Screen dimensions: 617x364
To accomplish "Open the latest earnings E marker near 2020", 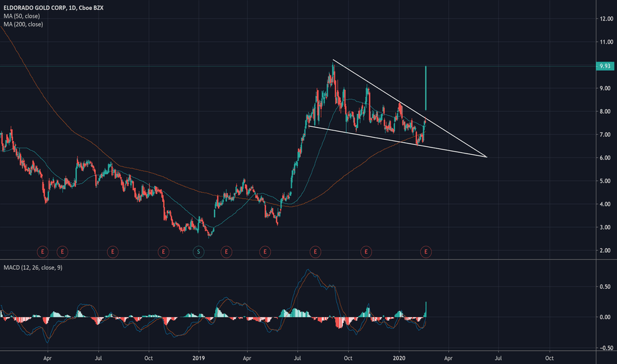I will click(x=426, y=252).
